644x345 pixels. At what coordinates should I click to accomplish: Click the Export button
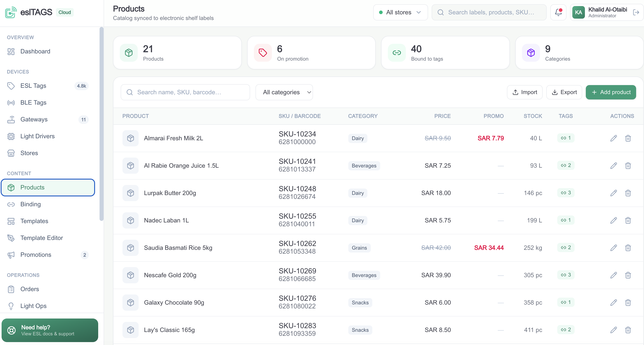[x=564, y=92]
